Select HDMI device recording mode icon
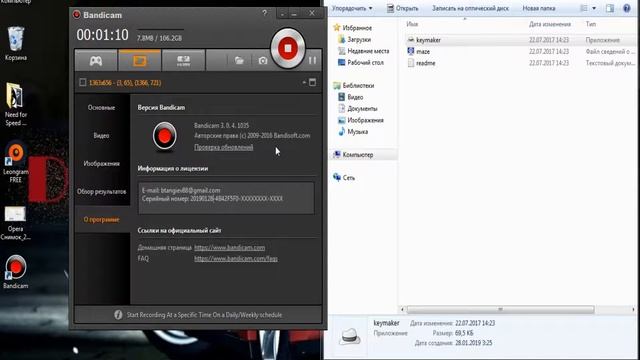Viewport: 640px width, 360px height. pyautogui.click(x=183, y=61)
